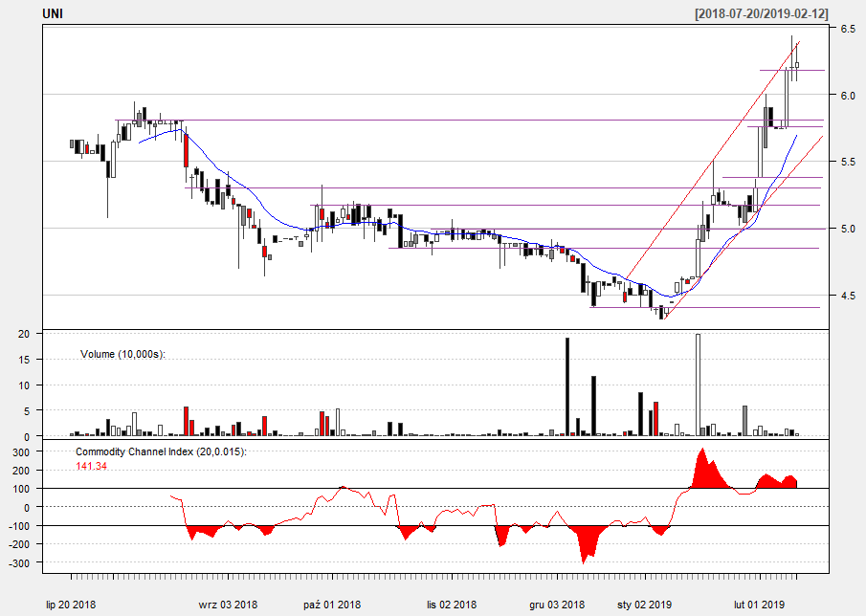Click the 5.0 price axis label

tap(848, 229)
